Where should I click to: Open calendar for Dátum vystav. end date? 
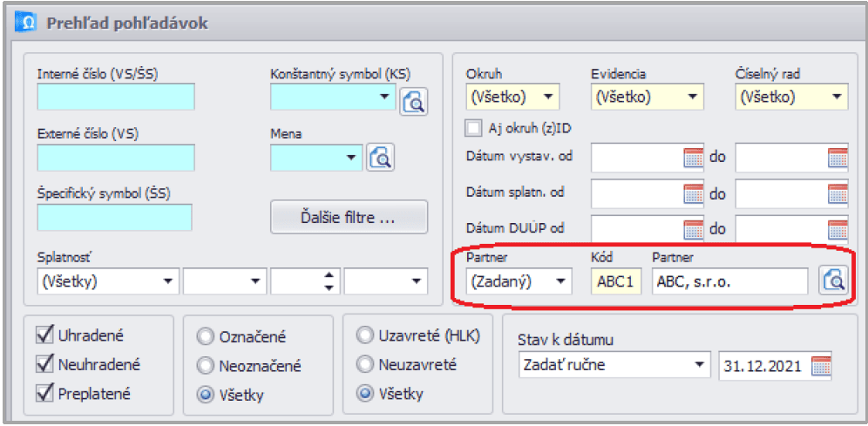[837, 158]
